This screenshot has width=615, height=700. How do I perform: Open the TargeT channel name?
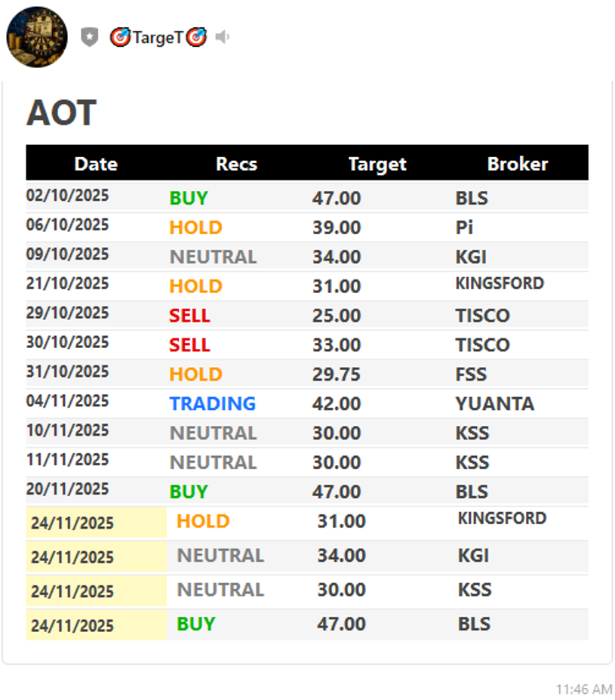[x=158, y=37]
